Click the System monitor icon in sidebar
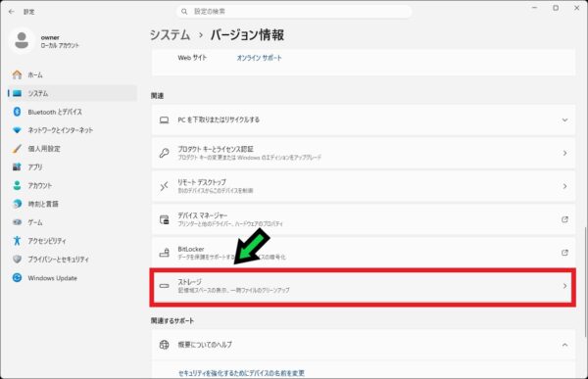Viewport: 588px width, 379px height. (x=17, y=93)
